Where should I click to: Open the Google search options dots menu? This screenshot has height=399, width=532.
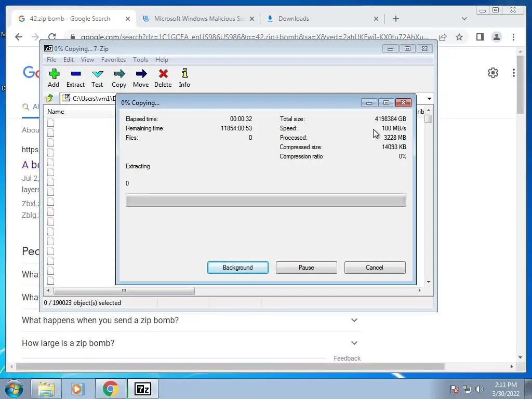[x=514, y=73]
